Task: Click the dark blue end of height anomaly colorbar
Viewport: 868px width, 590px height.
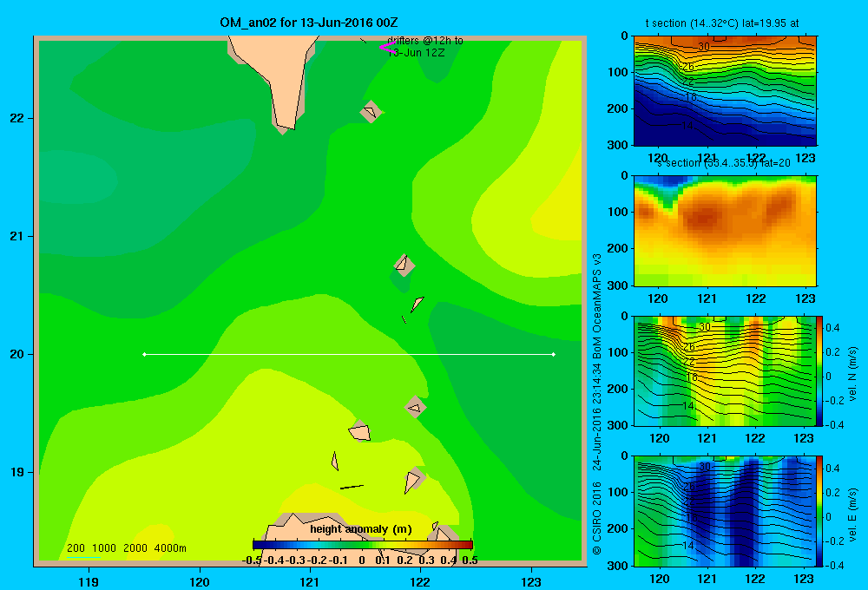Action: tap(258, 545)
